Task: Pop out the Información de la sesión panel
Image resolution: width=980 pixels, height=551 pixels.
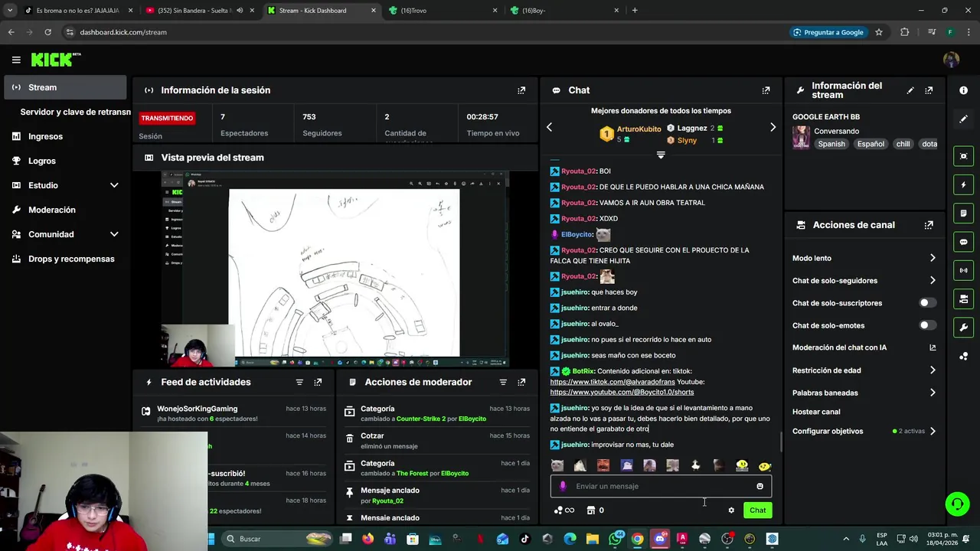Action: (521, 90)
